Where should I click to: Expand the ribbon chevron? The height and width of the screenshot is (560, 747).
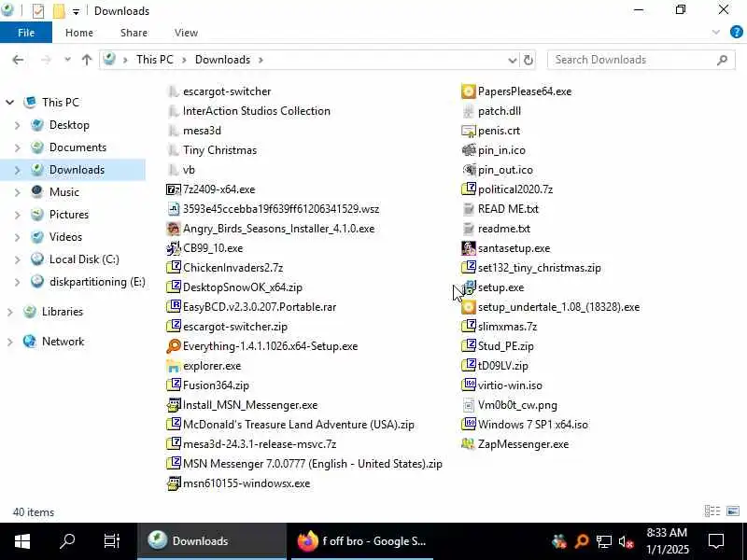pos(715,33)
